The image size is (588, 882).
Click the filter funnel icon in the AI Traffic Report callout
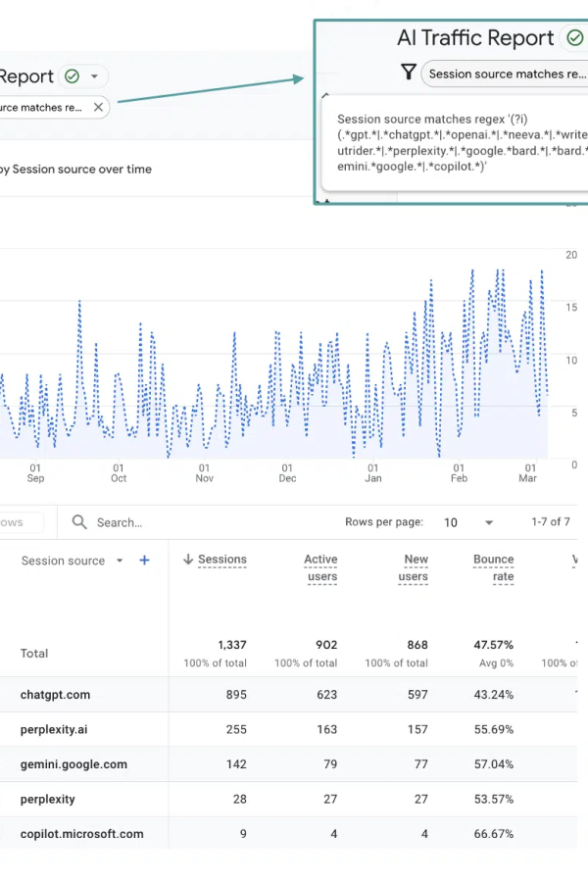tap(409, 72)
